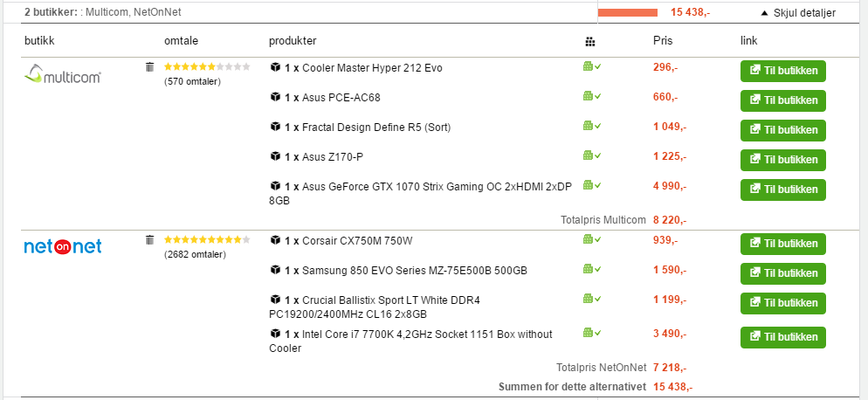868x400 pixels.
Task: Go to store for Fractal Design Define R5
Action: pos(782,130)
